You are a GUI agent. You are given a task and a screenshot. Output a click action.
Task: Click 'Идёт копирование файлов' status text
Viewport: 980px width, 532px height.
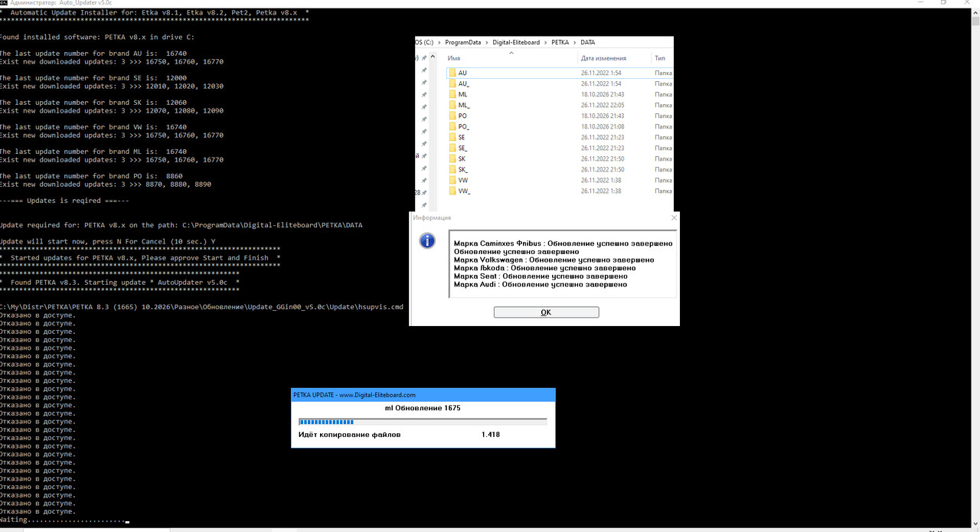tap(349, 435)
